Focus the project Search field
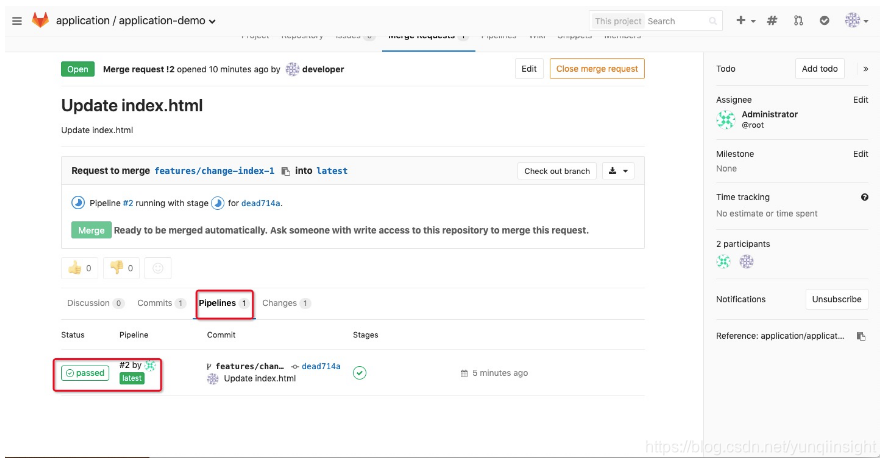 point(675,21)
